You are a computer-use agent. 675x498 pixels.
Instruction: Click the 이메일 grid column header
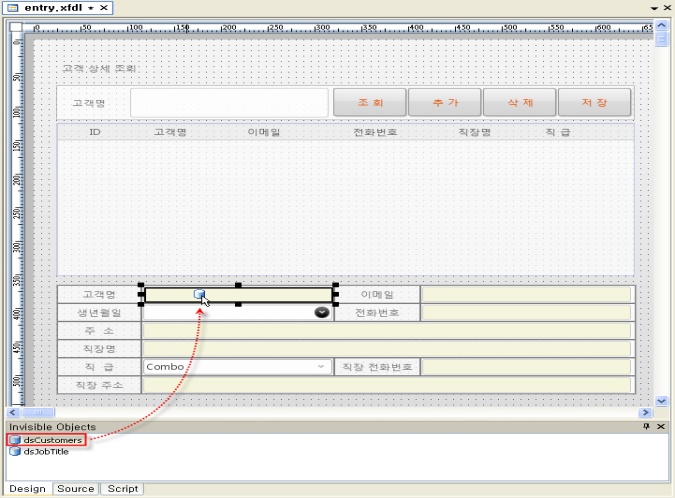[264, 131]
